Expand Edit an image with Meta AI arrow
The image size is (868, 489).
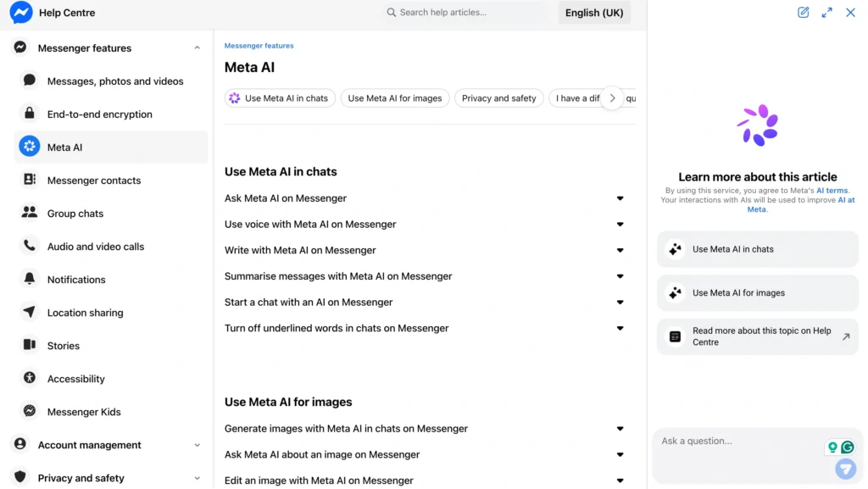coord(620,481)
